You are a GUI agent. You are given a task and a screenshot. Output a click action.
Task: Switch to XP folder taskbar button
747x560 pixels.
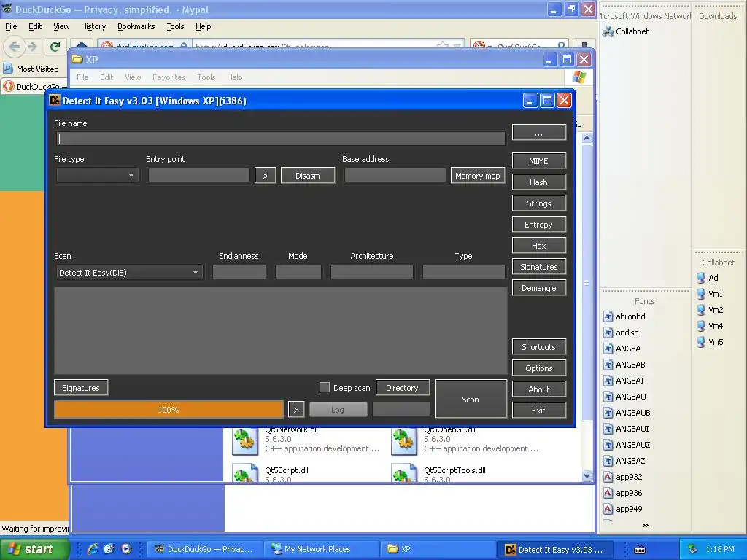pos(438,549)
